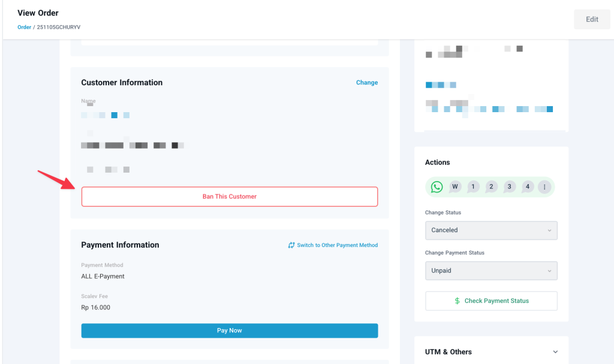Image resolution: width=614 pixels, height=364 pixels.
Task: Open Change Payment Status dropdown showing Unpaid
Action: pos(491,271)
